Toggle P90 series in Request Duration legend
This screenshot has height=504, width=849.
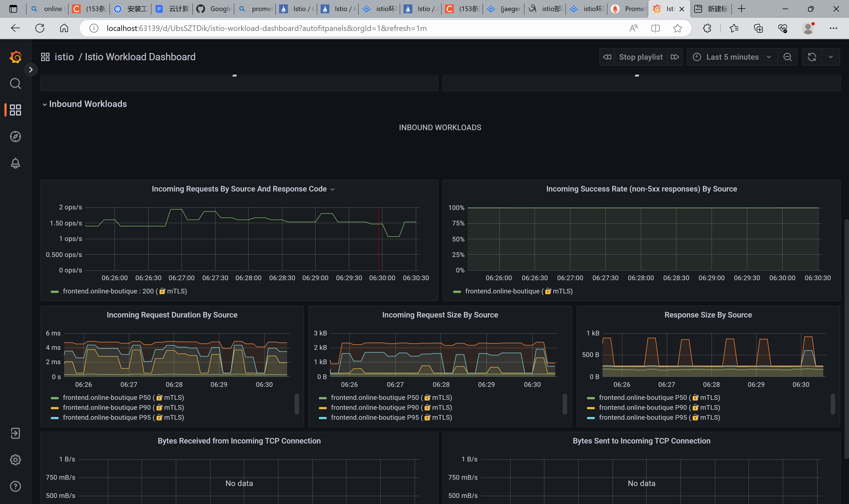[123, 407]
